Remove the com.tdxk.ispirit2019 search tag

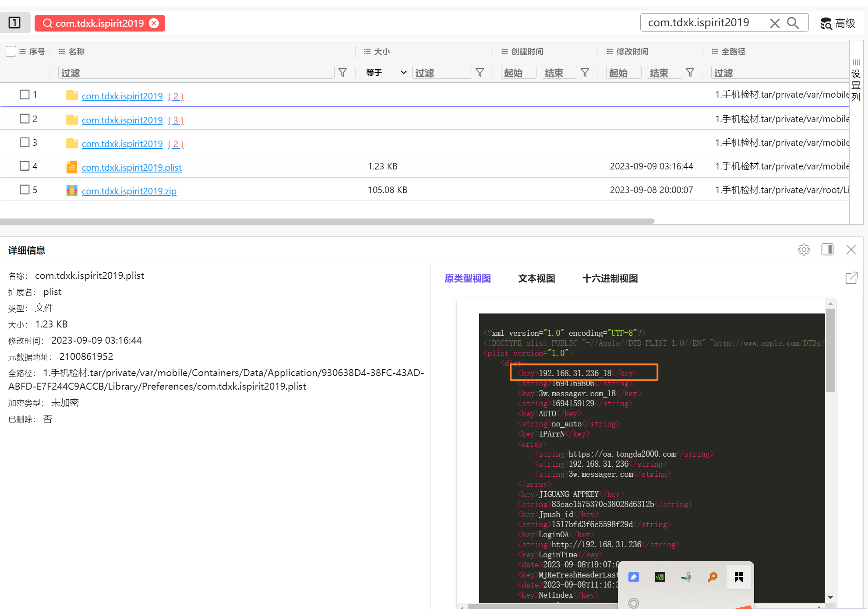coord(154,23)
